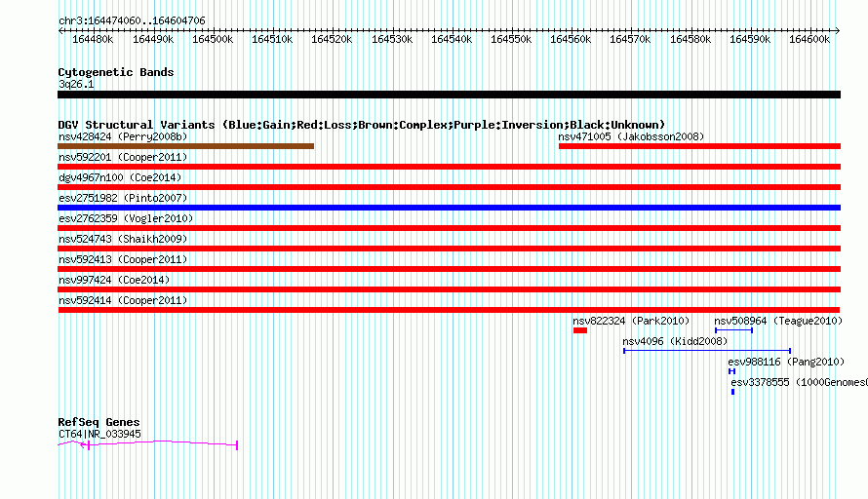Open the nsv508964 (Teague2010) label

click(x=778, y=321)
